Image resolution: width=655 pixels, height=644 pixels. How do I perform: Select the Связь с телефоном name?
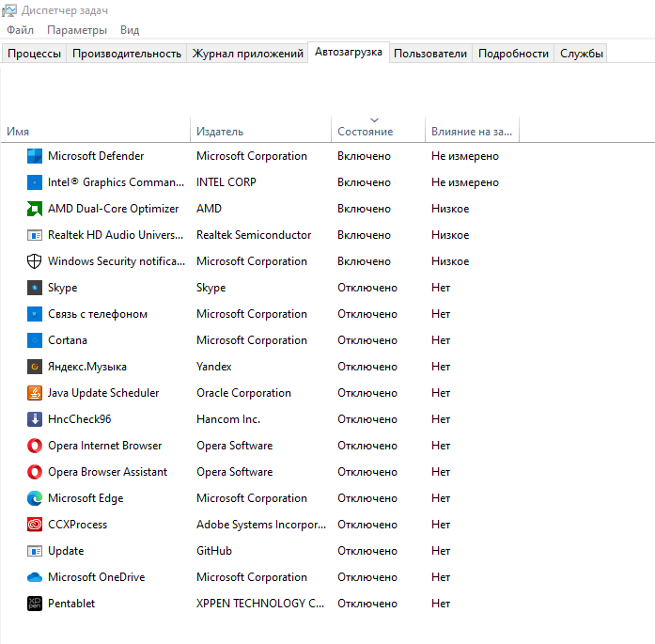pos(98,314)
